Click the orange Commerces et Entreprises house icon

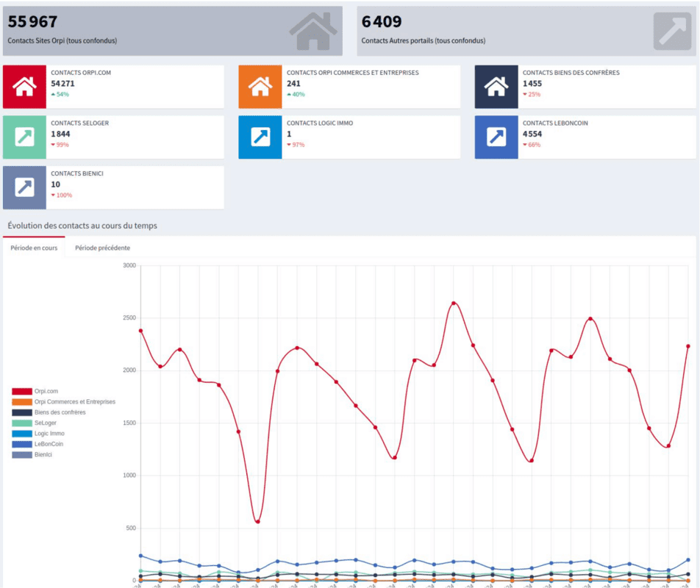pos(260,87)
